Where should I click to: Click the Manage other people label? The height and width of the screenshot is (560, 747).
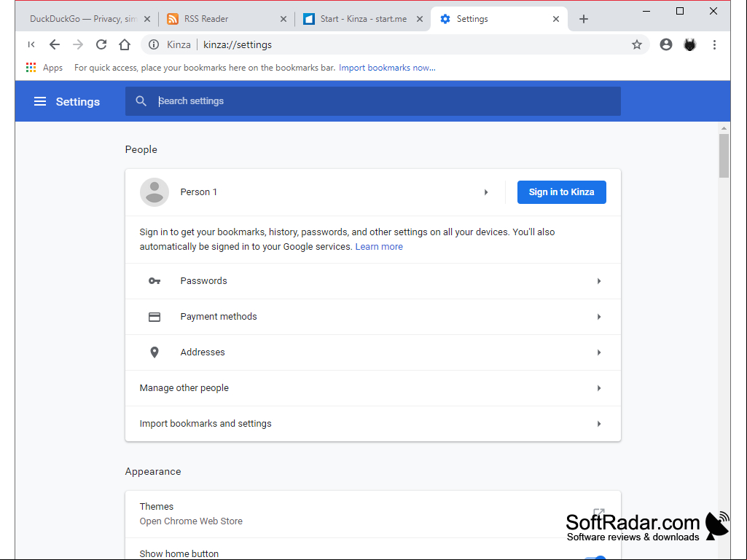point(184,388)
